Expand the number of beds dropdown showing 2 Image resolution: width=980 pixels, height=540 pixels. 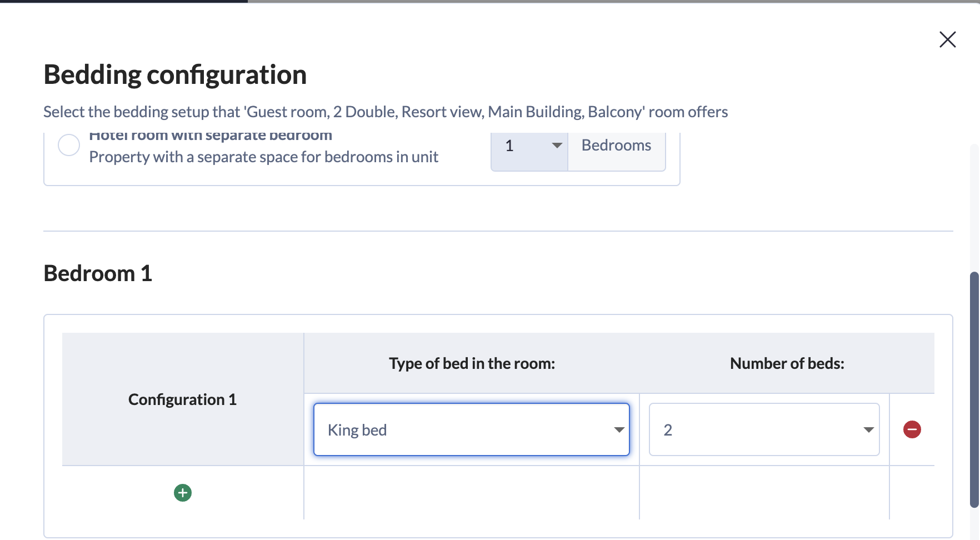click(x=764, y=429)
